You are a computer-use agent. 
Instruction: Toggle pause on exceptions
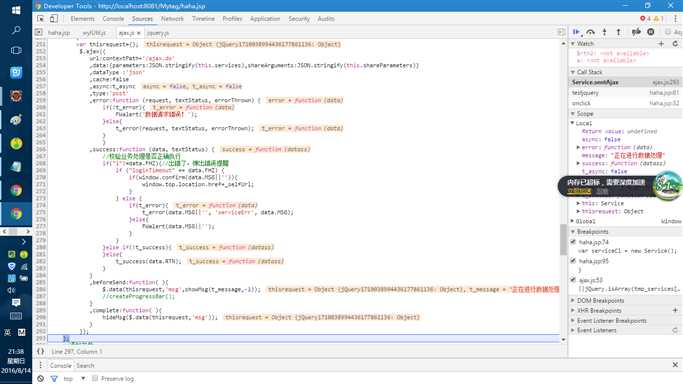[x=651, y=32]
